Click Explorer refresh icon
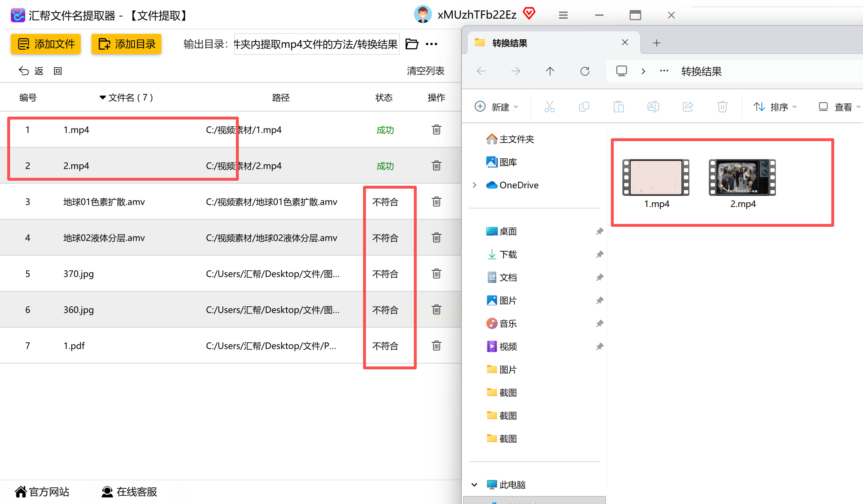The width and height of the screenshot is (863, 504). pos(585,71)
